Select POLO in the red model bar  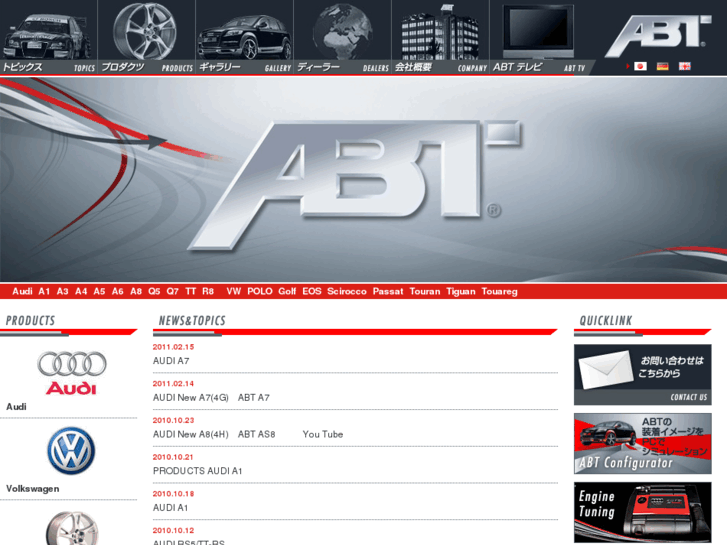coord(260,291)
